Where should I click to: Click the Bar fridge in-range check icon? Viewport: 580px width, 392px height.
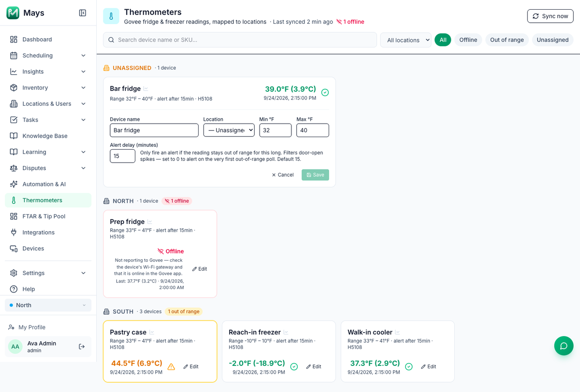pyautogui.click(x=325, y=92)
